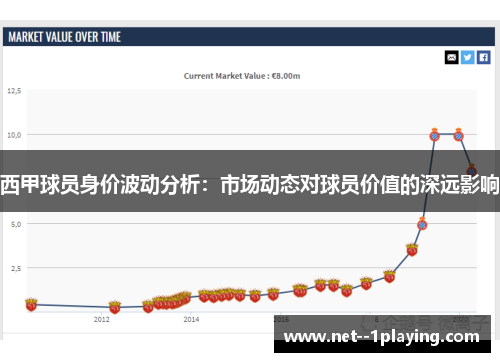Click the 2,5 y-axis label

point(16,268)
